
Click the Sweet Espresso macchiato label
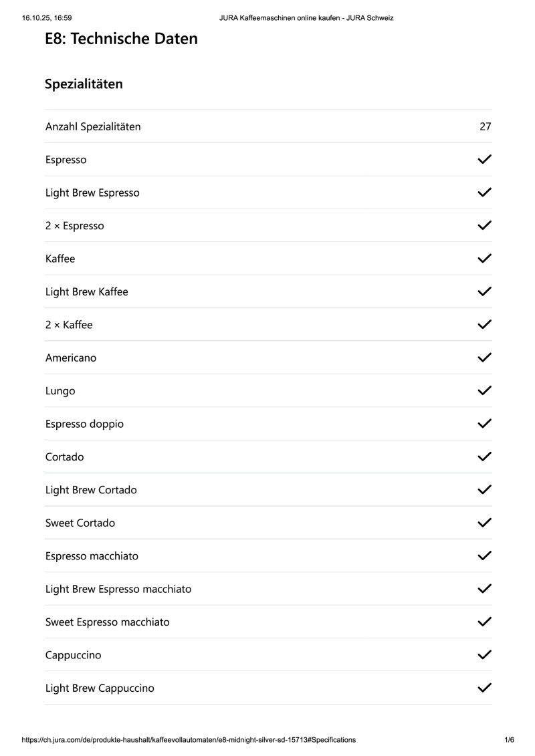pyautogui.click(x=108, y=622)
